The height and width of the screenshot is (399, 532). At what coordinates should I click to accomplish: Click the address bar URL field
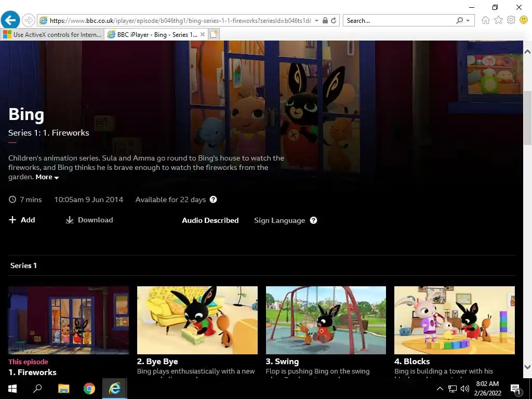click(x=180, y=21)
